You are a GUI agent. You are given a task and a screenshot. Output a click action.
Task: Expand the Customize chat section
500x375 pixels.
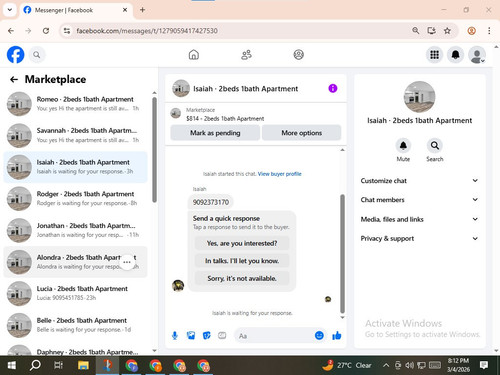point(419,181)
